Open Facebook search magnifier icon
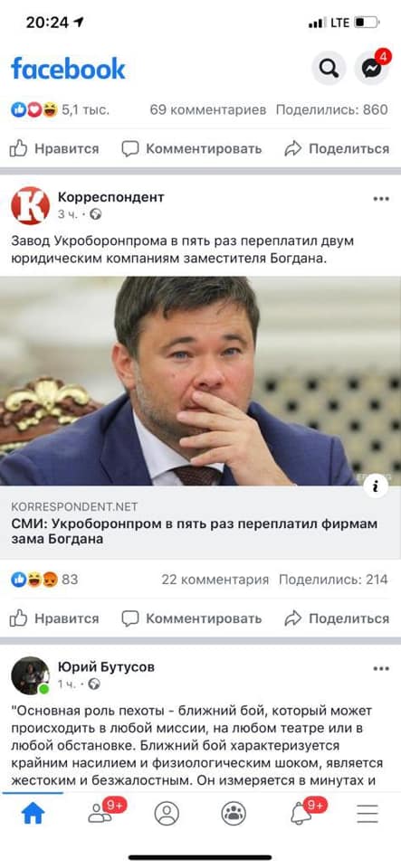 [x=329, y=68]
